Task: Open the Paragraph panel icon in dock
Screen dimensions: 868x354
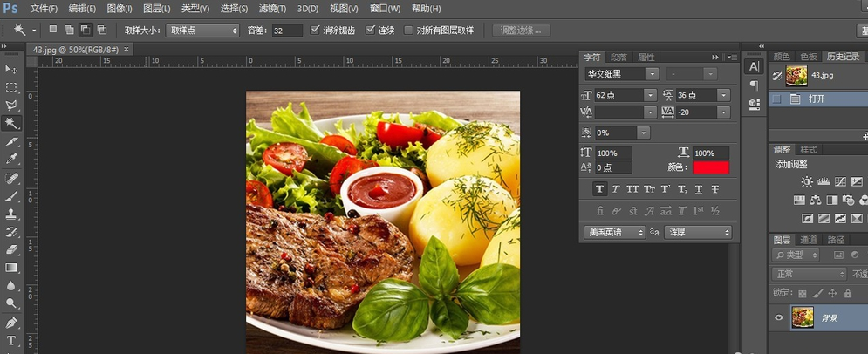Action: [x=754, y=85]
